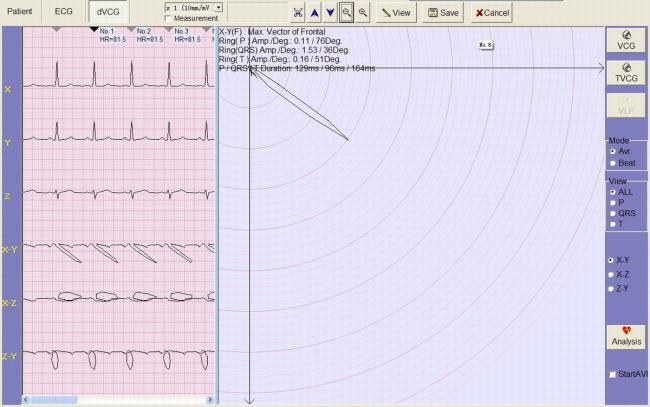The height and width of the screenshot is (407, 650).
Task: Click the zoom in magnifier icon
Action: pyautogui.click(x=363, y=12)
